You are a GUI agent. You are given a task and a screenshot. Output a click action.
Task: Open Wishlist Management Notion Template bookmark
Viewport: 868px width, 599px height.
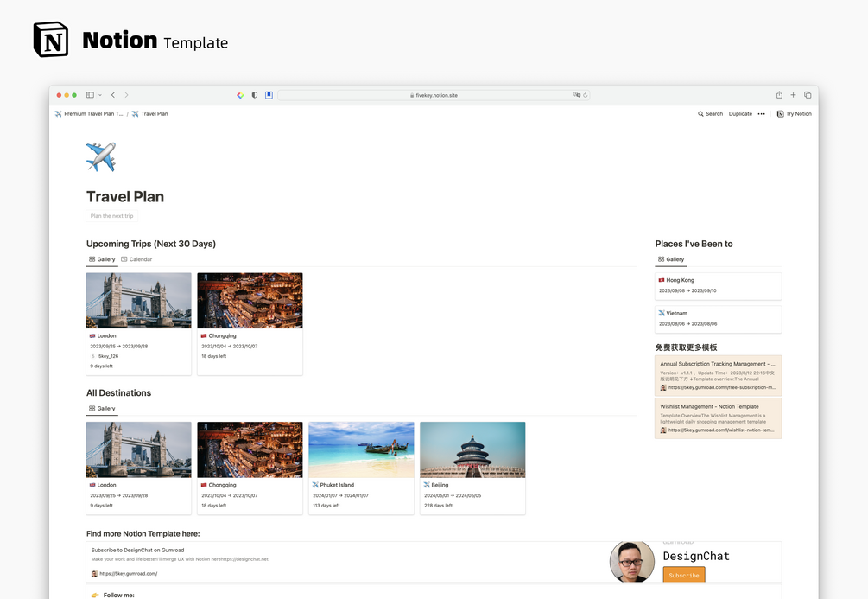(718, 418)
